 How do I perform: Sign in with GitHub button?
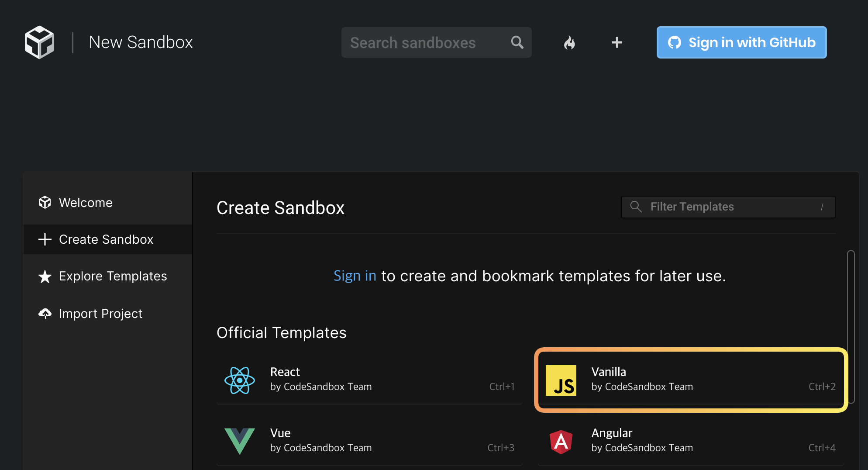[x=741, y=42]
